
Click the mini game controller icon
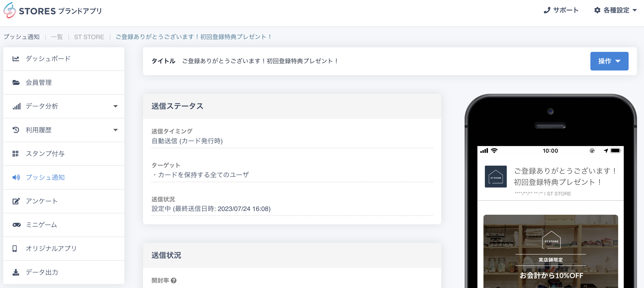click(x=17, y=225)
